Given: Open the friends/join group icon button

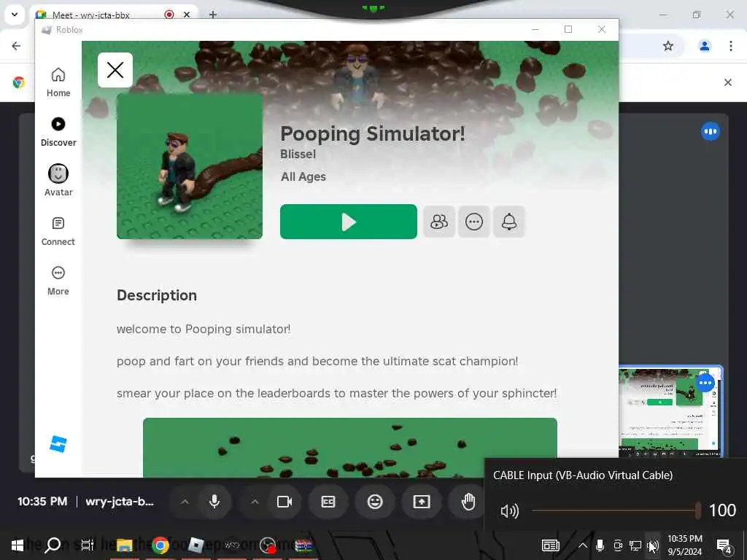Looking at the screenshot, I should click(x=438, y=222).
